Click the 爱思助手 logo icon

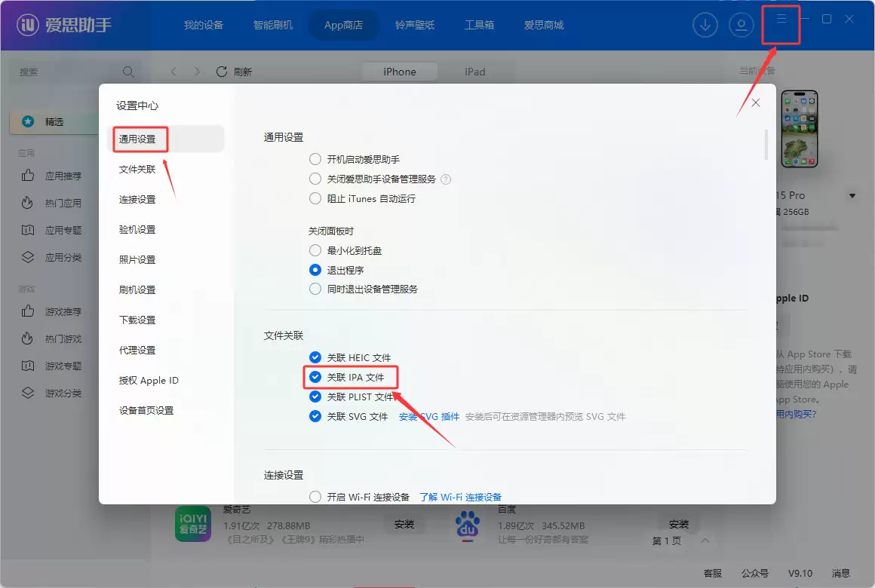[x=27, y=25]
